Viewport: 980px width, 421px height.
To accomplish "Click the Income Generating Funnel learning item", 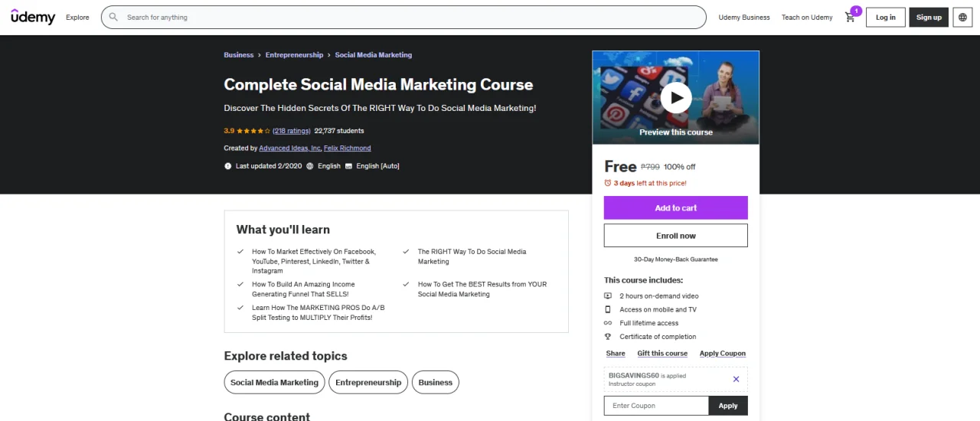I will coord(303,289).
